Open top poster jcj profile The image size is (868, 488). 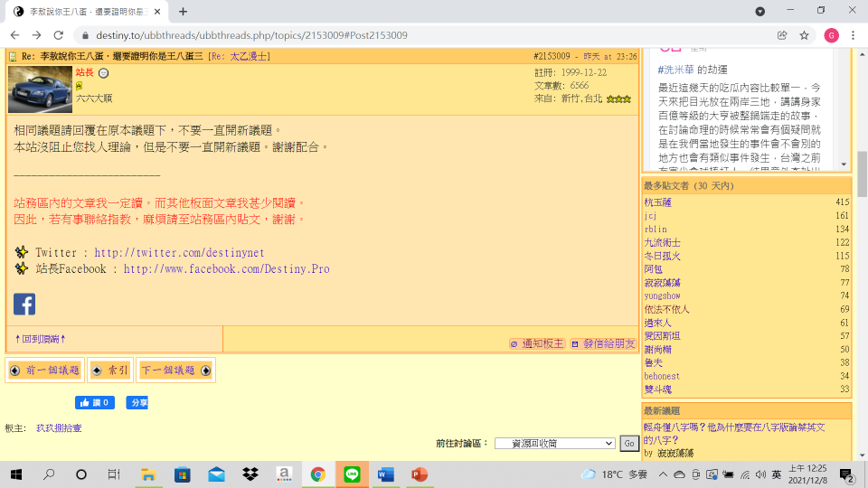650,216
